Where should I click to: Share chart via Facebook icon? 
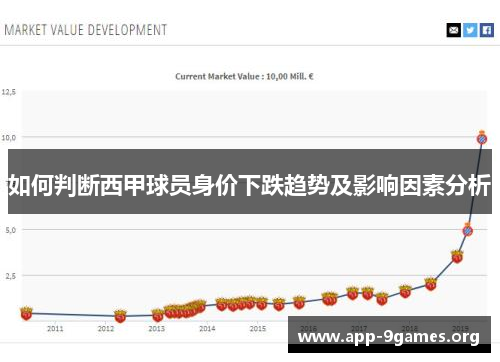487,30
